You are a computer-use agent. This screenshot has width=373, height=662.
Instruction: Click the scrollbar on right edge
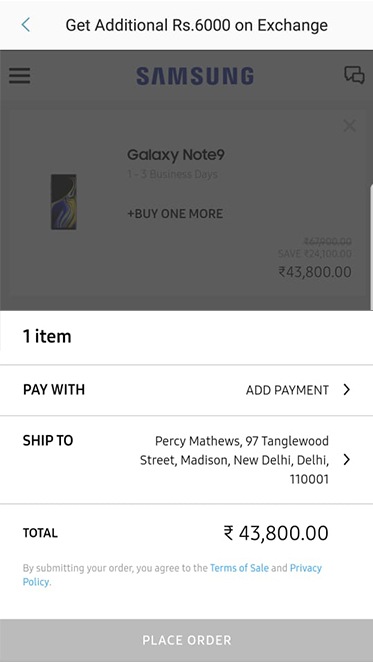371,247
